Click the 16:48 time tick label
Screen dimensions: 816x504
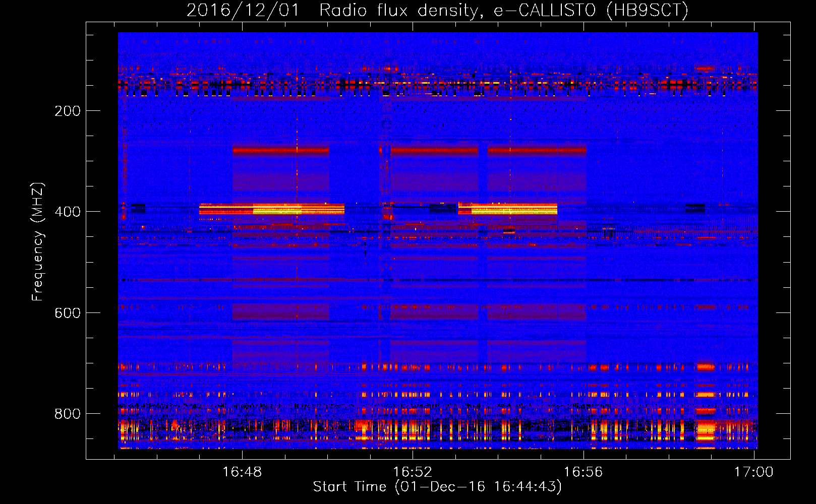pos(243,472)
